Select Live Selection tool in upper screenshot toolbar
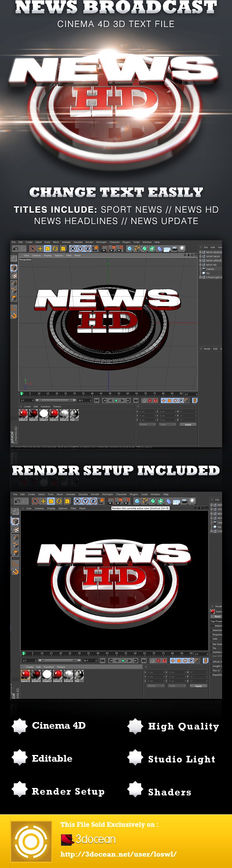The width and height of the screenshot is (232, 868). pos(33,248)
